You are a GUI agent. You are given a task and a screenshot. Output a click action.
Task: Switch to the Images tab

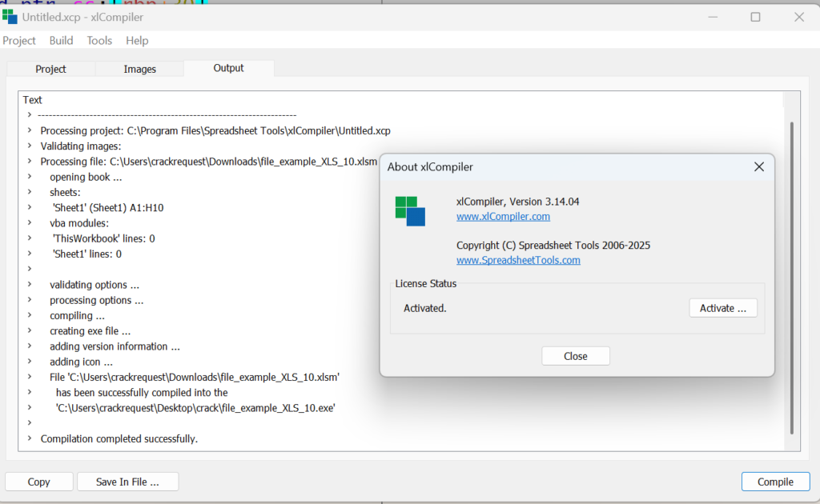pyautogui.click(x=139, y=69)
